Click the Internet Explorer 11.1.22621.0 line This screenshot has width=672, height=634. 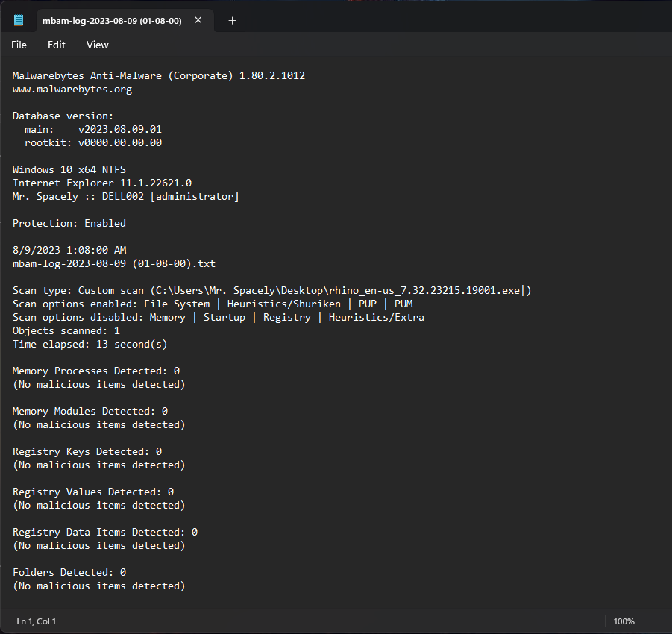(102, 183)
